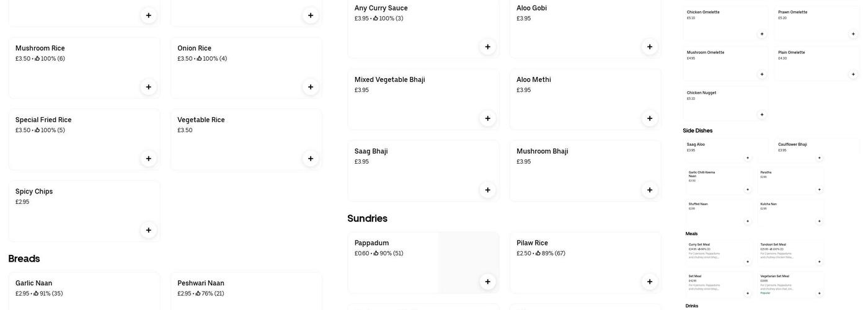Add Pilaw Rice using plus button

[x=650, y=281]
